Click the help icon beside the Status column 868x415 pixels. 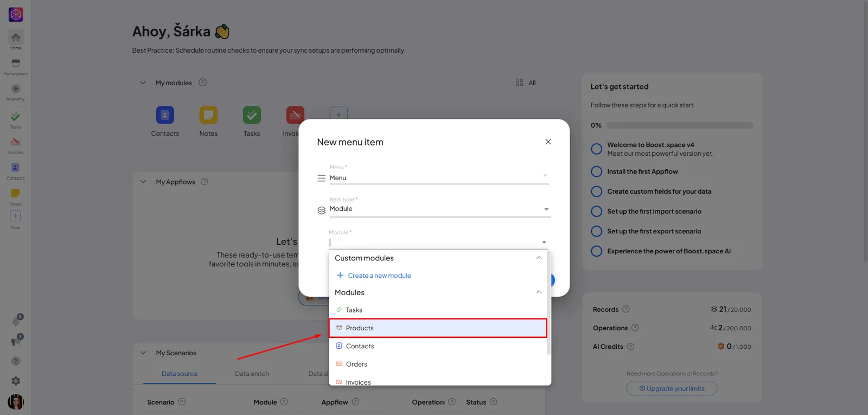coord(494,402)
